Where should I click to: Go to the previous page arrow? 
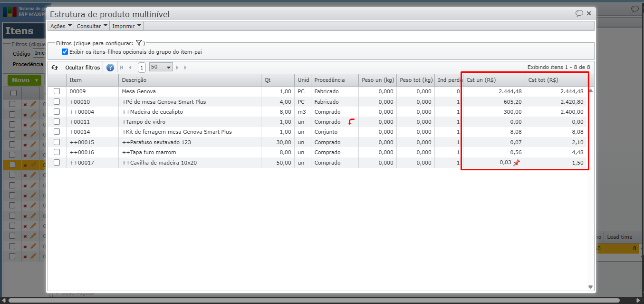[x=130, y=68]
